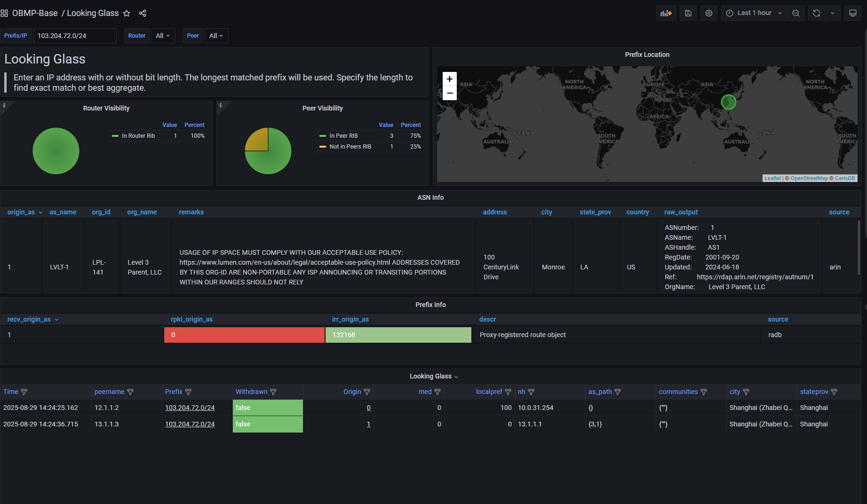The height and width of the screenshot is (504, 867).
Task: Toggle the In Peer RIB legend series
Action: [x=343, y=136]
